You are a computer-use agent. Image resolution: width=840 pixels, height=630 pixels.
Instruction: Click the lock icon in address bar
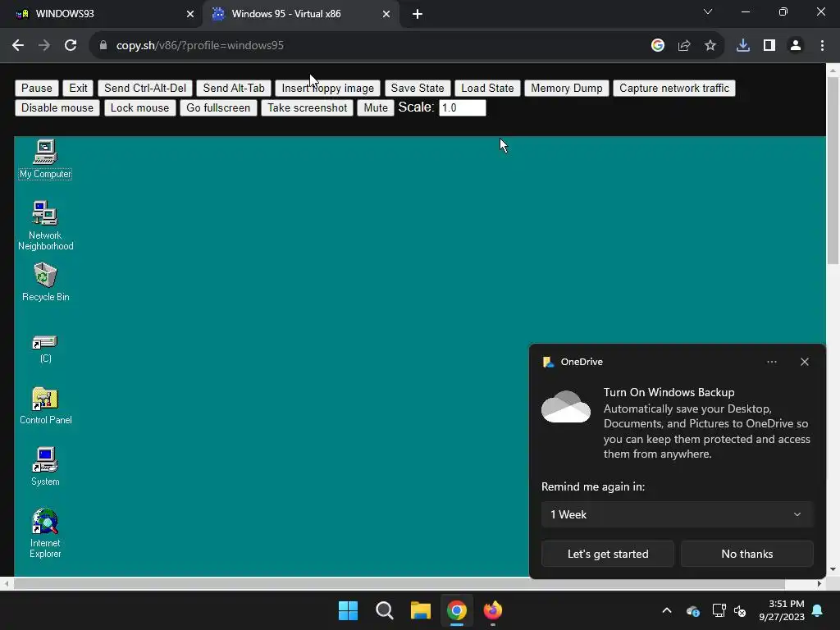pyautogui.click(x=103, y=46)
